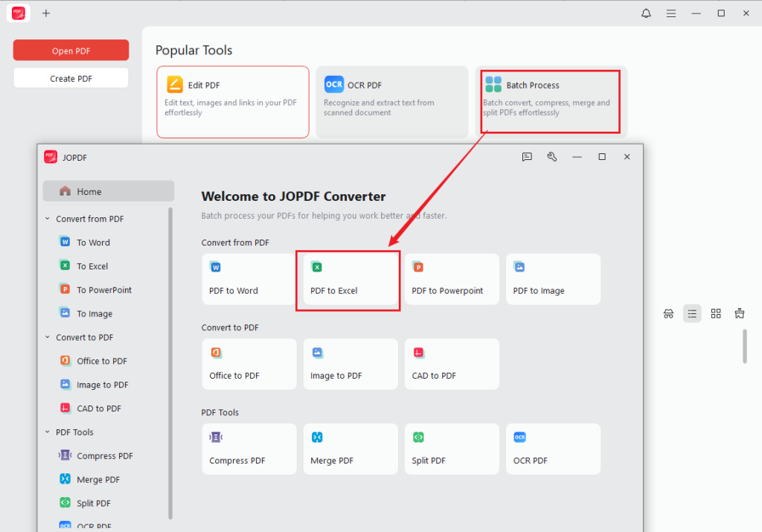The image size is (762, 532).
Task: Click the JOPDF app logo in main title bar
Action: (x=19, y=13)
